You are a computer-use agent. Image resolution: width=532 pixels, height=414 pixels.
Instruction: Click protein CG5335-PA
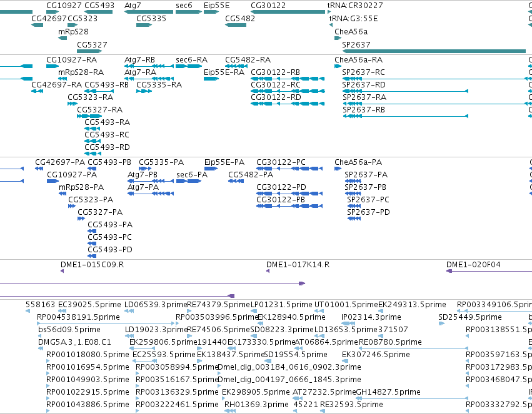coord(145,169)
